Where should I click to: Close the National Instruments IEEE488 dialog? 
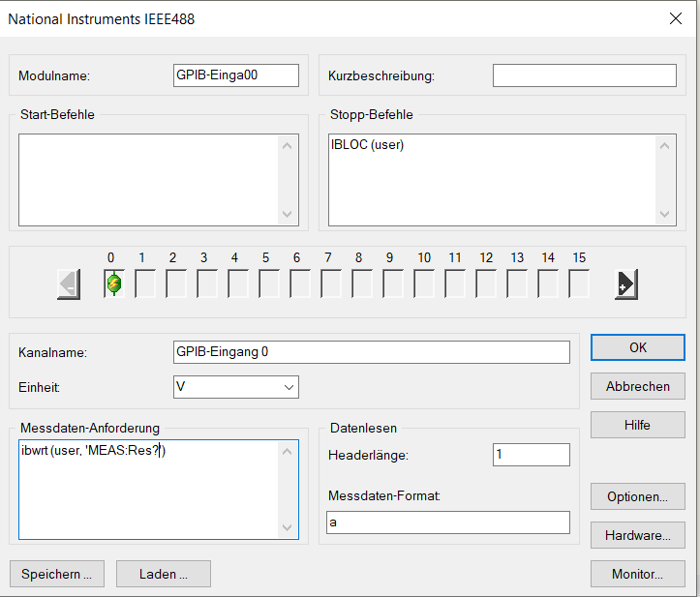click(676, 18)
